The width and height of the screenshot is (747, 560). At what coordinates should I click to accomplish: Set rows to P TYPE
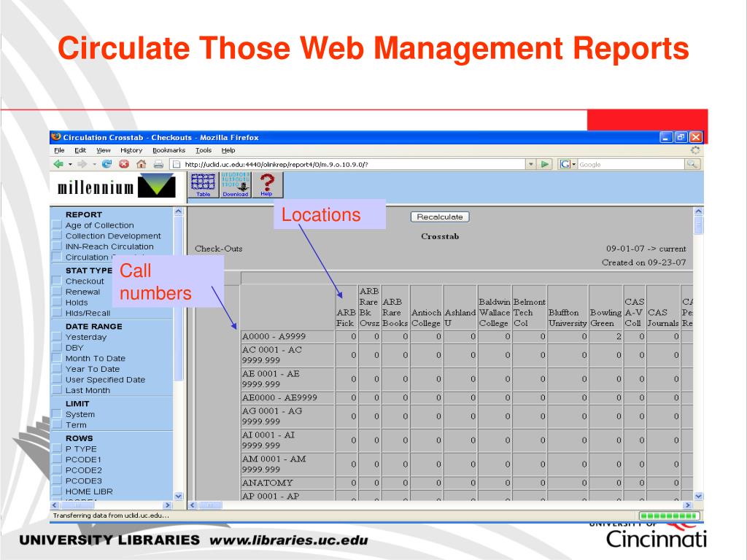(x=81, y=448)
